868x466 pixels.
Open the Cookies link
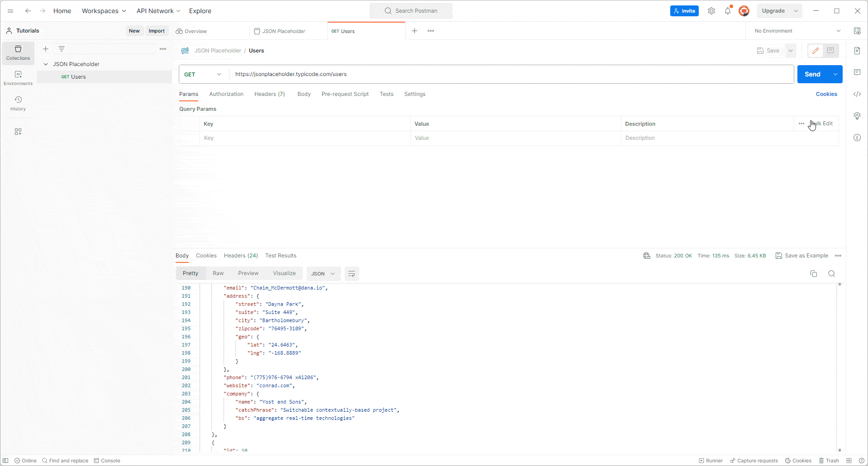pos(826,94)
